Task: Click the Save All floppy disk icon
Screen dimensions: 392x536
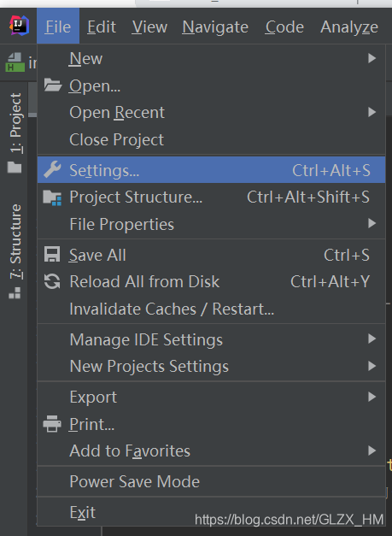Action: tap(52, 255)
